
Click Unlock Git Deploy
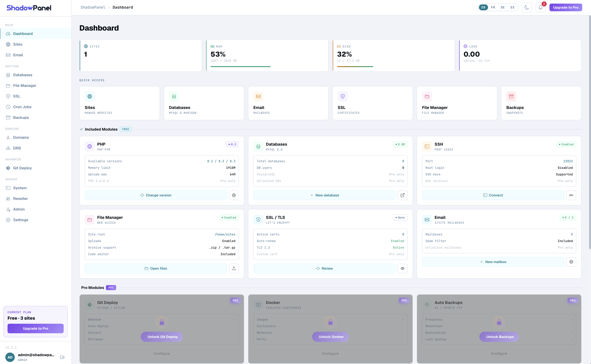[x=162, y=337]
